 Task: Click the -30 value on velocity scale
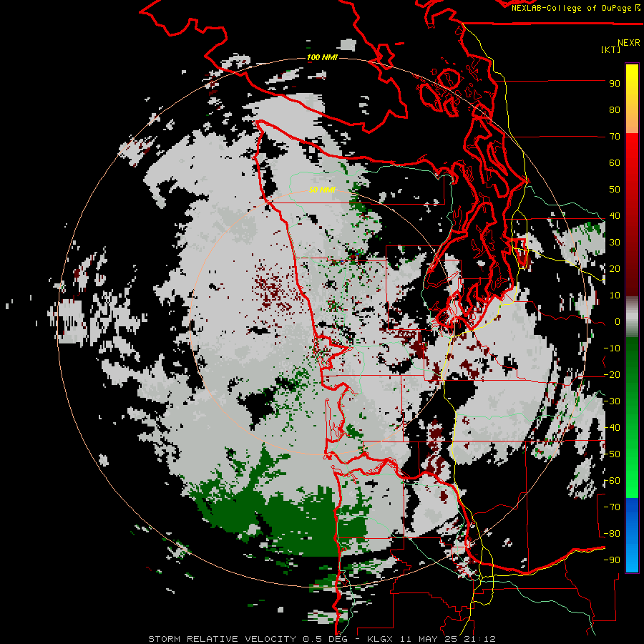[612, 401]
